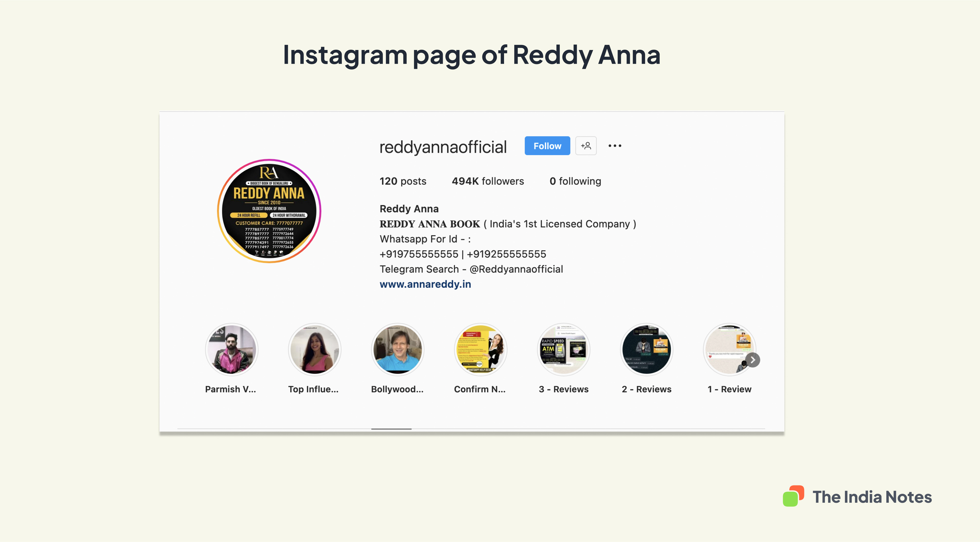Click the 120 posts count
The height and width of the screenshot is (542, 980).
pyautogui.click(x=403, y=181)
